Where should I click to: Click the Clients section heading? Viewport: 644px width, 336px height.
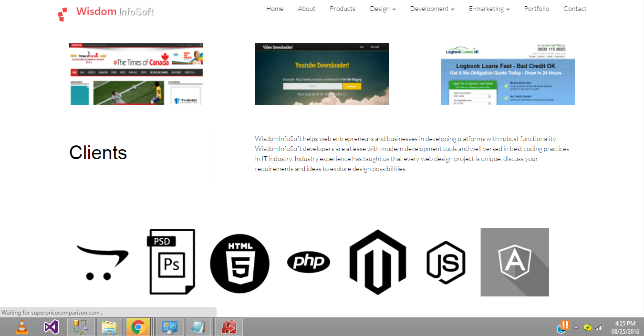click(98, 153)
